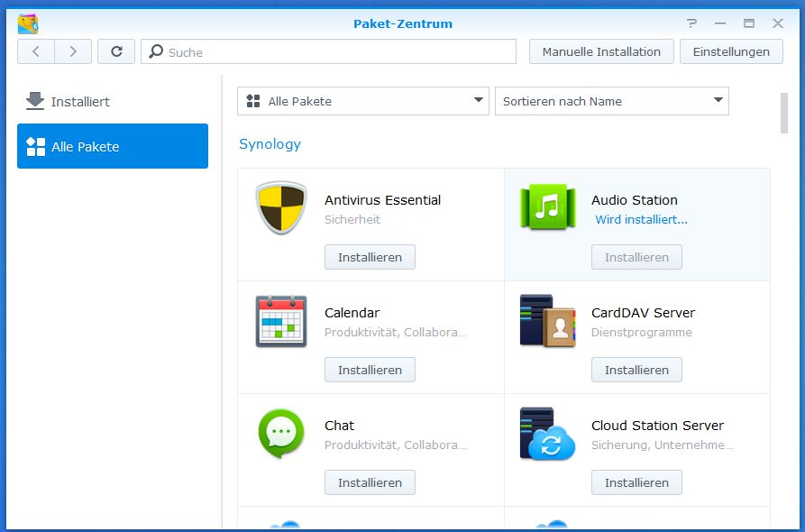The width and height of the screenshot is (805, 532).
Task: Open the Calendar title text
Action: click(x=352, y=313)
